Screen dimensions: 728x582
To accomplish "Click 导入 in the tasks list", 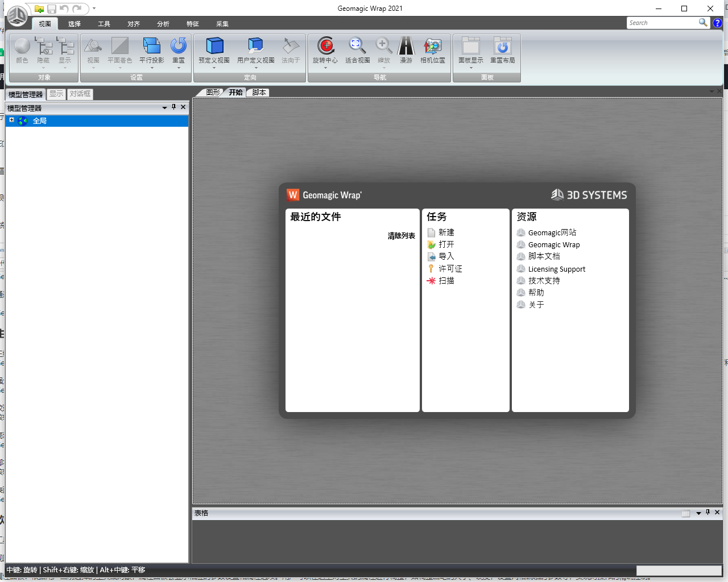I will tap(446, 256).
